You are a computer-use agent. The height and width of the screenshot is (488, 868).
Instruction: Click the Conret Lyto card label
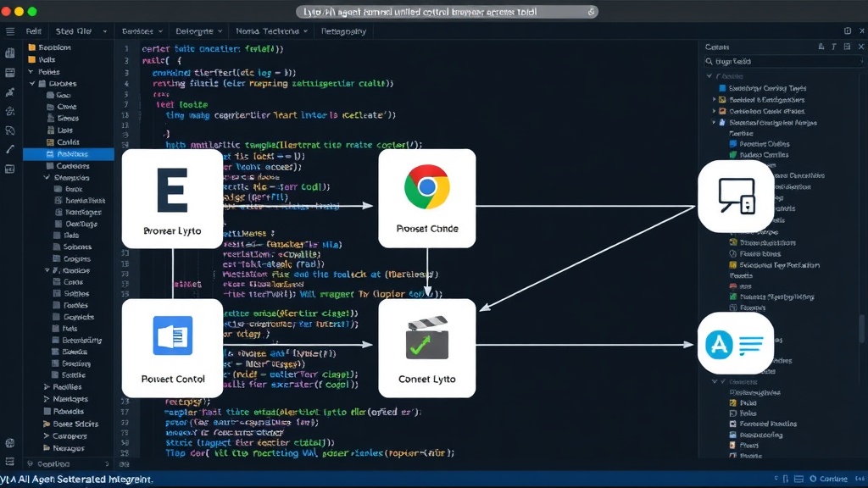427,380
